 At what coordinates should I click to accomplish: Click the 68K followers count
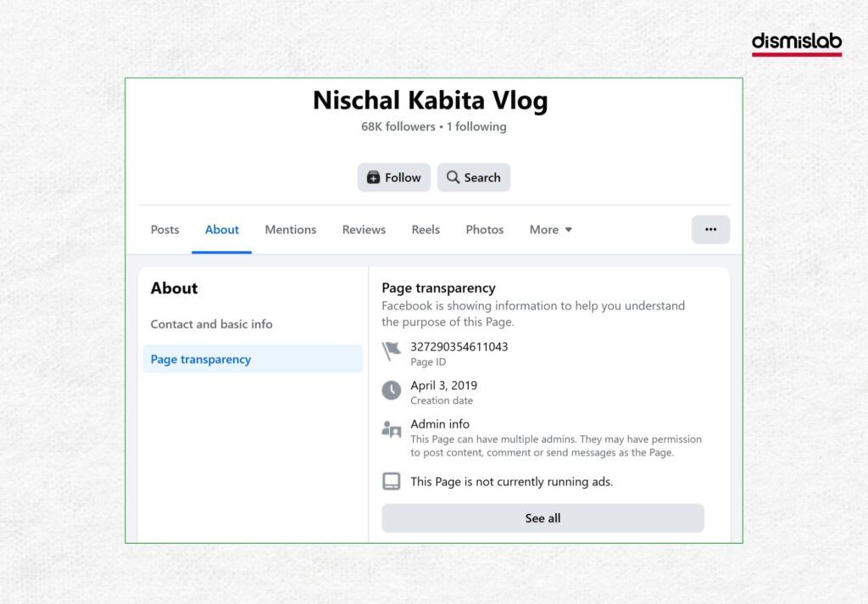pos(398,126)
